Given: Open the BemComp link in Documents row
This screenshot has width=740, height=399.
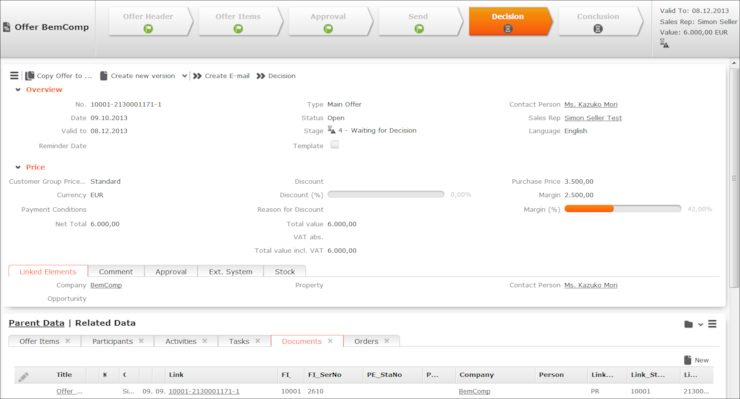Looking at the screenshot, I should tap(474, 391).
